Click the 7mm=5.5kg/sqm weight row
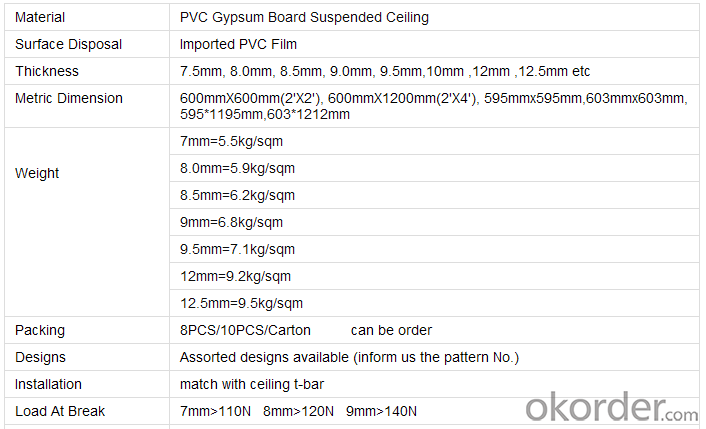Viewport: 706px width, 429px height. 434,141
